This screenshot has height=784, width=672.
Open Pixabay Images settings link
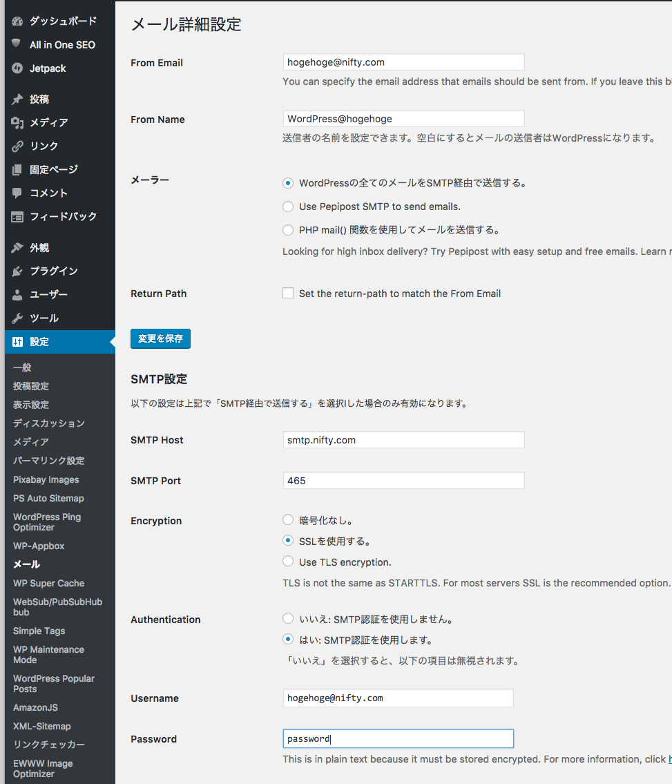(x=46, y=479)
